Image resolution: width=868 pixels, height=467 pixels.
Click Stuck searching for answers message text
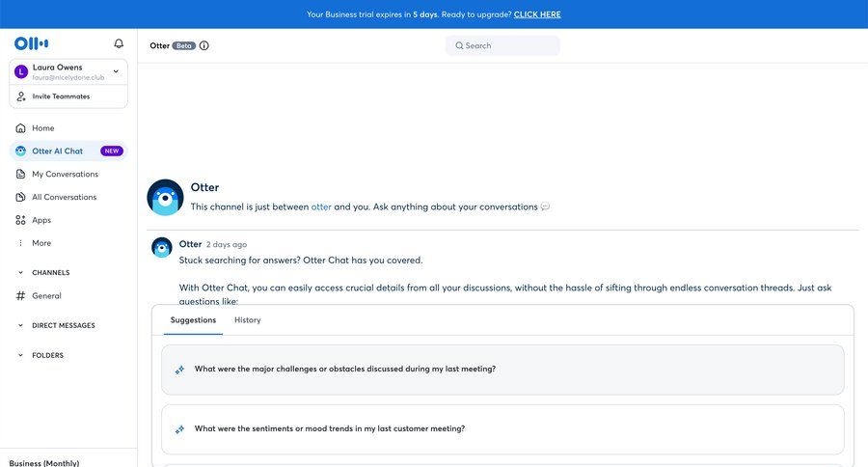point(301,260)
